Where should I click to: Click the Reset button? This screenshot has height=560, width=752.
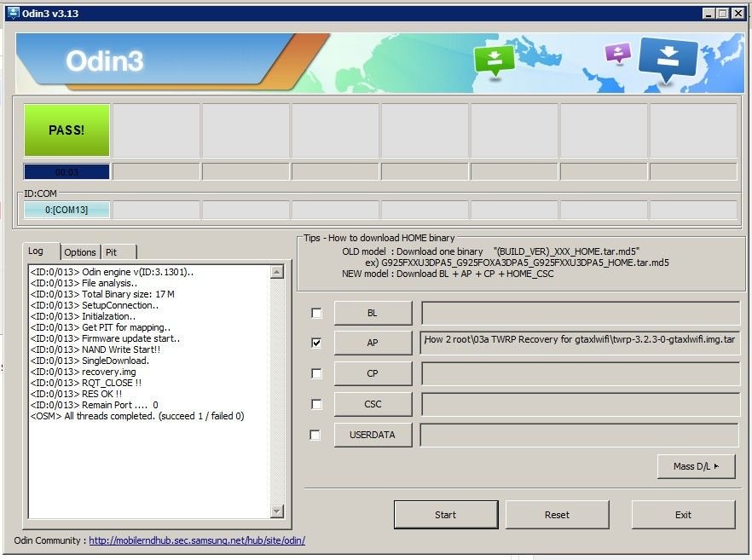coord(558,515)
